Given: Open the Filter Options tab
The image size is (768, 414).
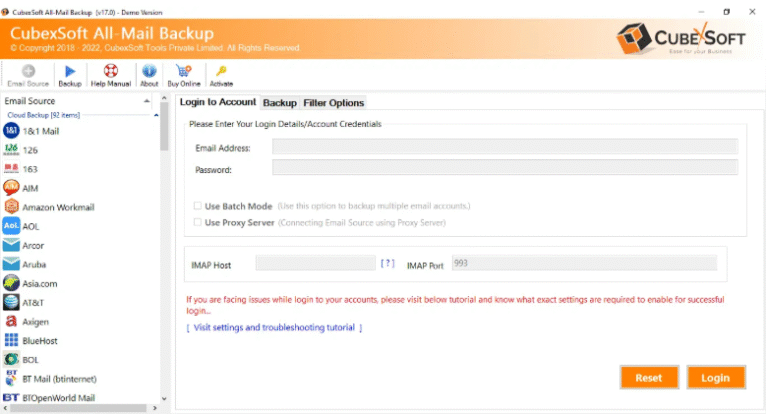Looking at the screenshot, I should pos(334,103).
